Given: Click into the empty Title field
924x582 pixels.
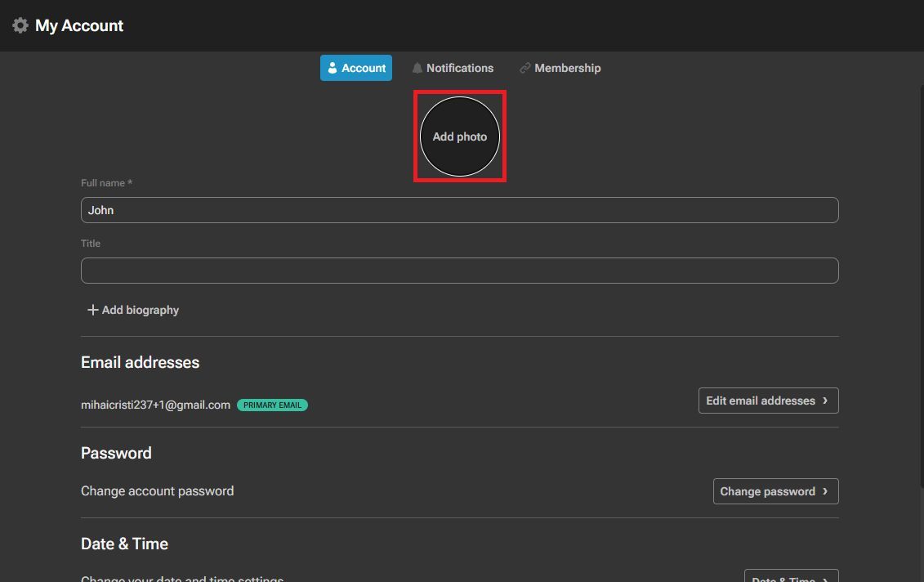Looking at the screenshot, I should (459, 271).
